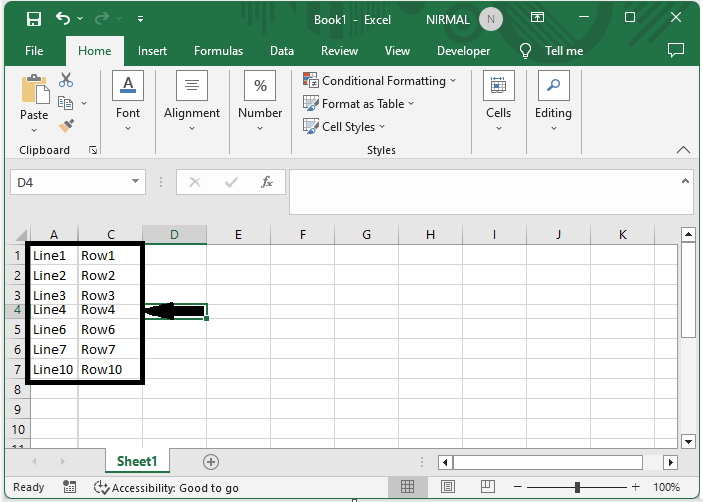This screenshot has width=703, height=502.
Task: Switch to Normal view icon
Action: click(408, 487)
